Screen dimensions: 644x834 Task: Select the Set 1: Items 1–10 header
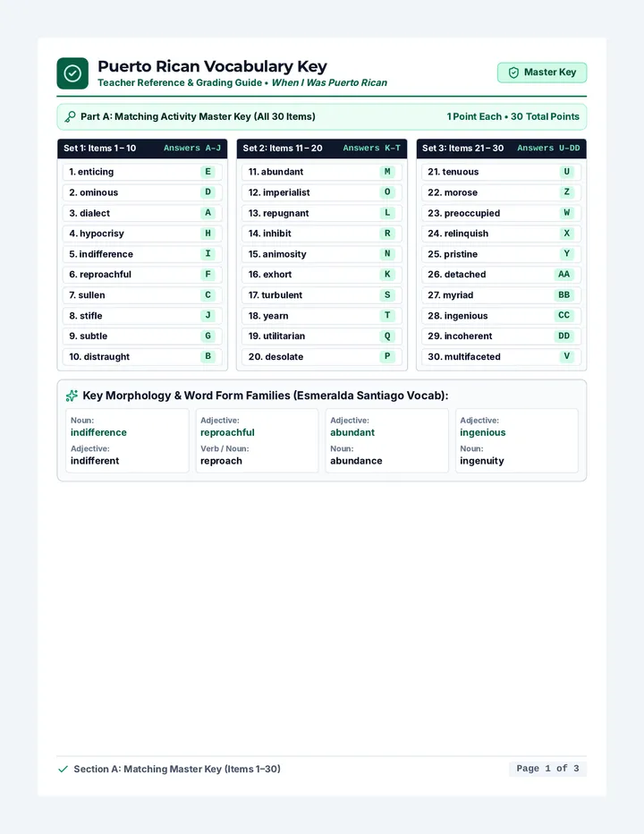(x=142, y=149)
